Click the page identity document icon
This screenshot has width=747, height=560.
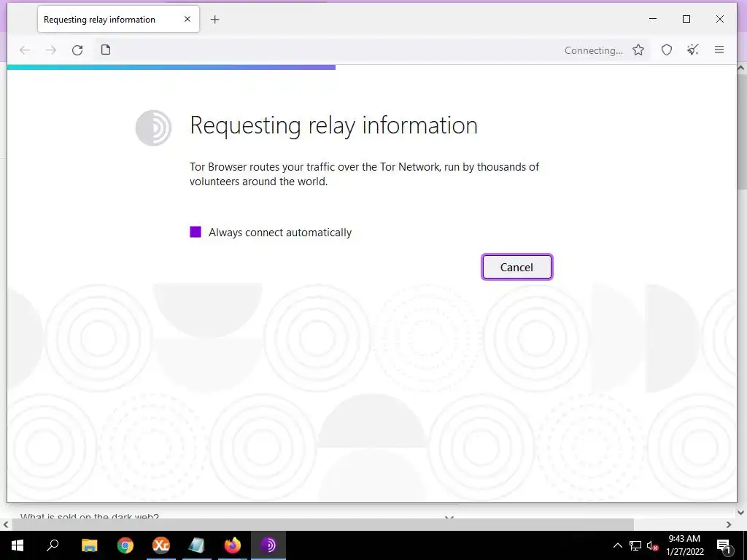point(106,50)
